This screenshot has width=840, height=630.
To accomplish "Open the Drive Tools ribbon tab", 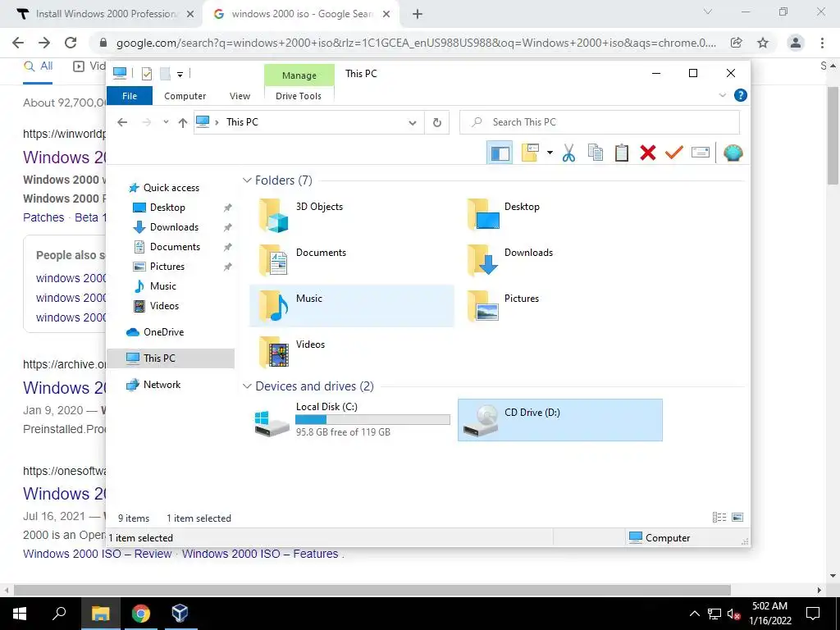I will 299,96.
